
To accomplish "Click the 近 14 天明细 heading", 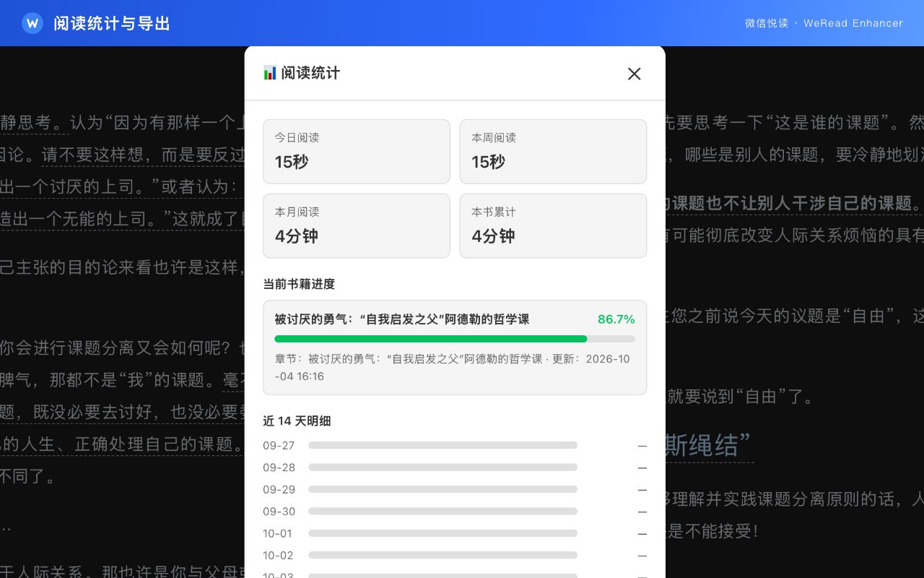I will click(297, 420).
